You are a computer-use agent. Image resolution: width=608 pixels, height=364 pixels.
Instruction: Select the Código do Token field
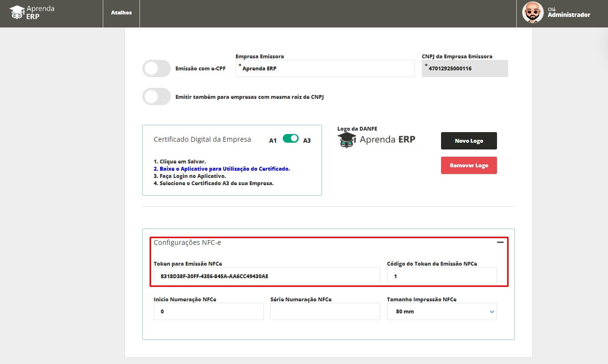pyautogui.click(x=442, y=276)
